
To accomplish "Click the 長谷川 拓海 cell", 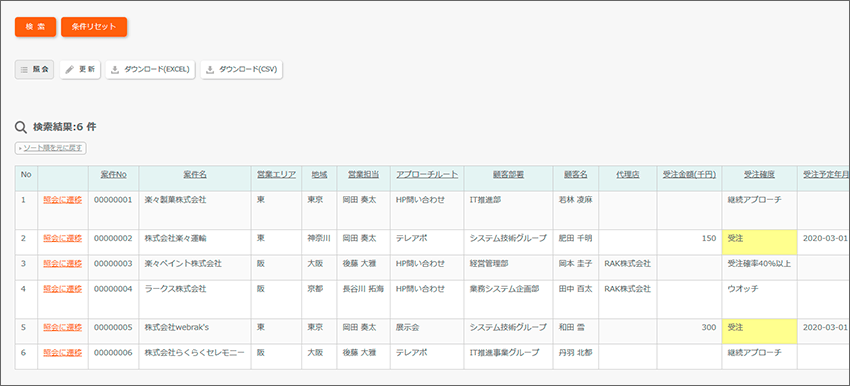I will tap(363, 299).
